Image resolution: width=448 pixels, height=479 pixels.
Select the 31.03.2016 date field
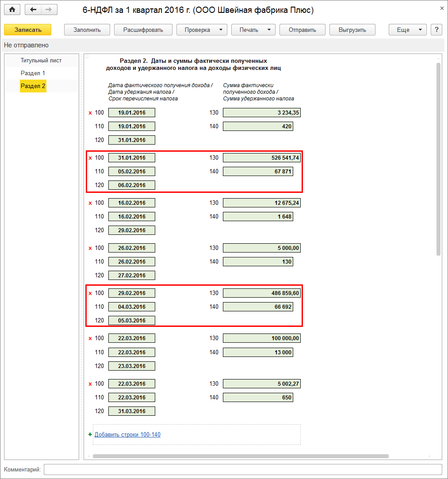(x=132, y=411)
